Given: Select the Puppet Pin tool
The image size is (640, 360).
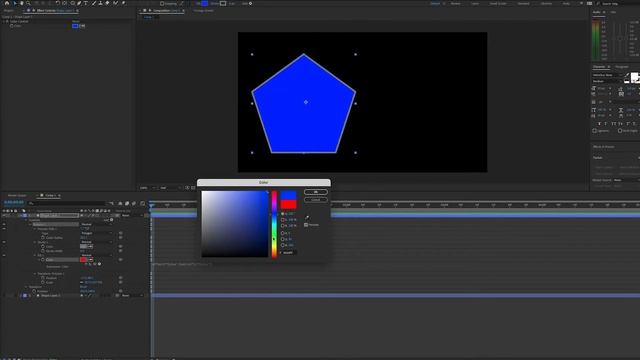Looking at the screenshot, I should coord(123,3).
